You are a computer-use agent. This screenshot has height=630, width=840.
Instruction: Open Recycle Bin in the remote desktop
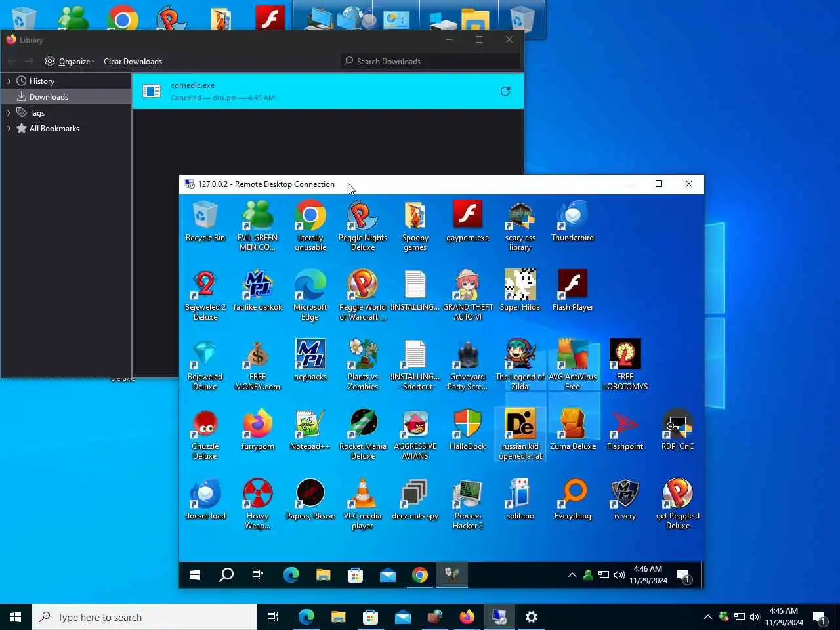point(205,220)
